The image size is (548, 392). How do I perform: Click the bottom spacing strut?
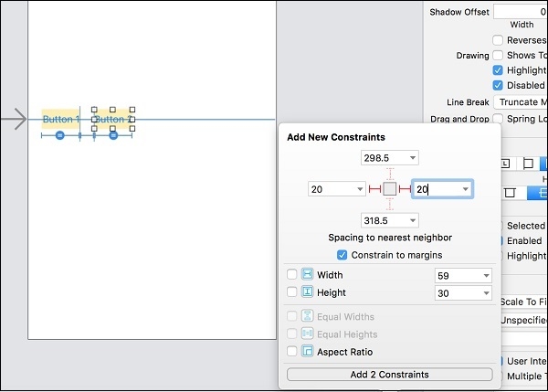click(390, 205)
